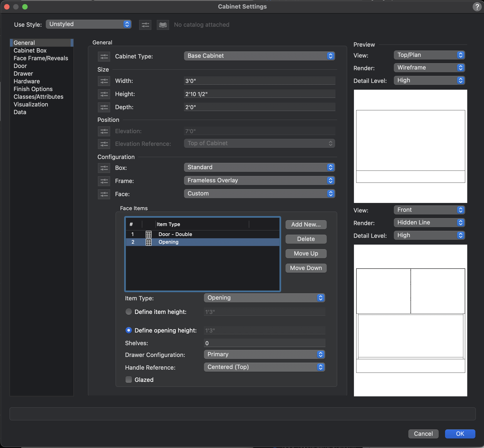
Task: Select the Define opening height radio button
Action: (x=128, y=330)
